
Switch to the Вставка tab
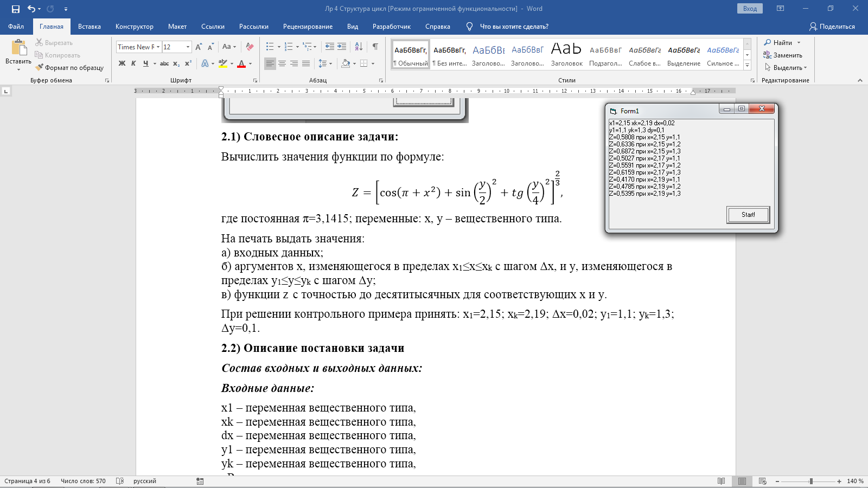90,26
